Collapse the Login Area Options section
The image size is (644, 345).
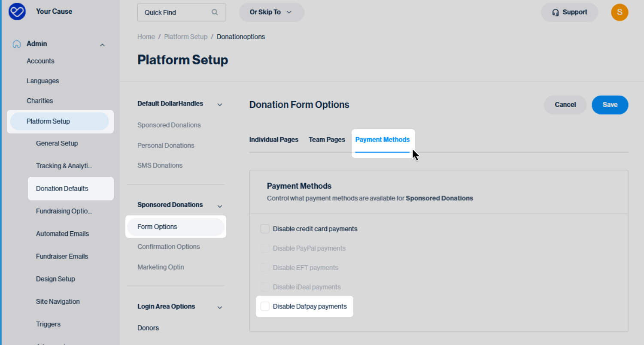pos(220,307)
